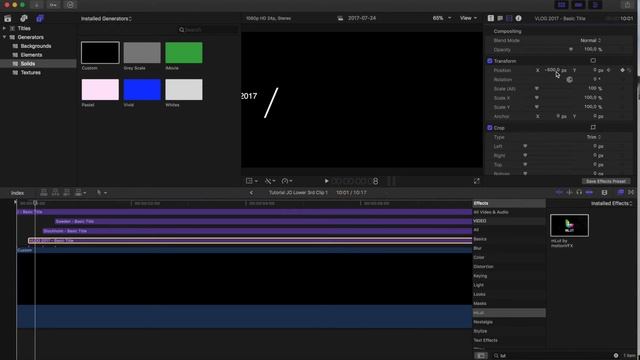640x360 pixels.
Task: Open the Title inspector icon
Action: (x=491, y=18)
